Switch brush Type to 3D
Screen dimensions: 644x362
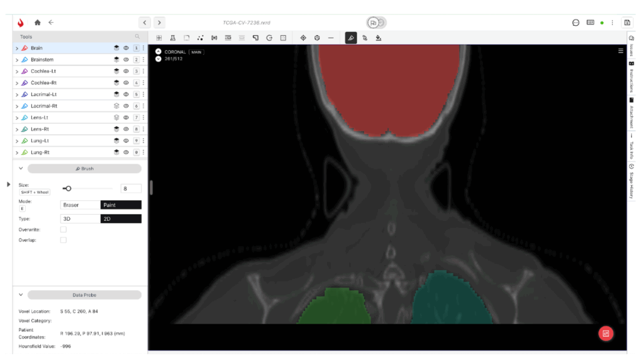[80, 219]
